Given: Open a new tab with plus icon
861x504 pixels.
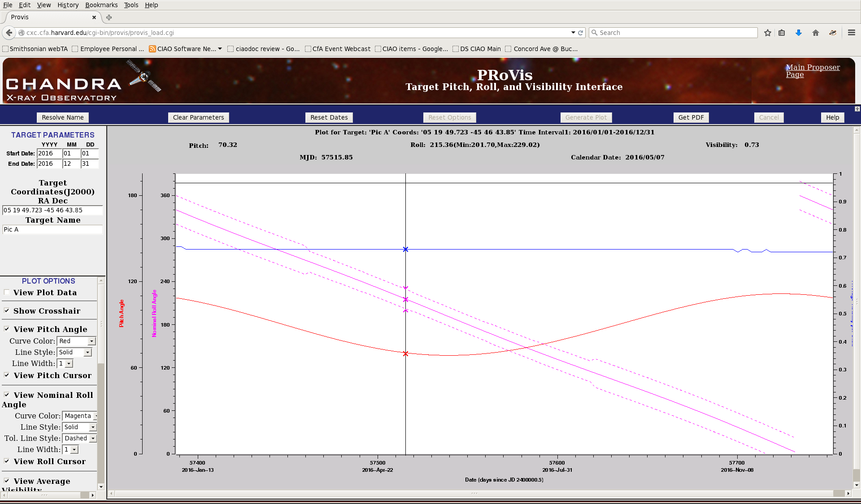Looking at the screenshot, I should point(109,17).
